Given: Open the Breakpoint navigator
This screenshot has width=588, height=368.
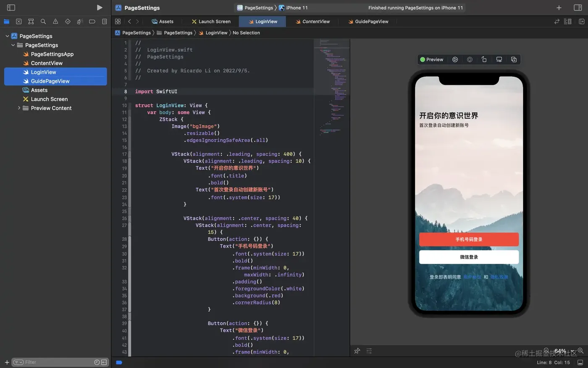Looking at the screenshot, I should click(x=92, y=21).
